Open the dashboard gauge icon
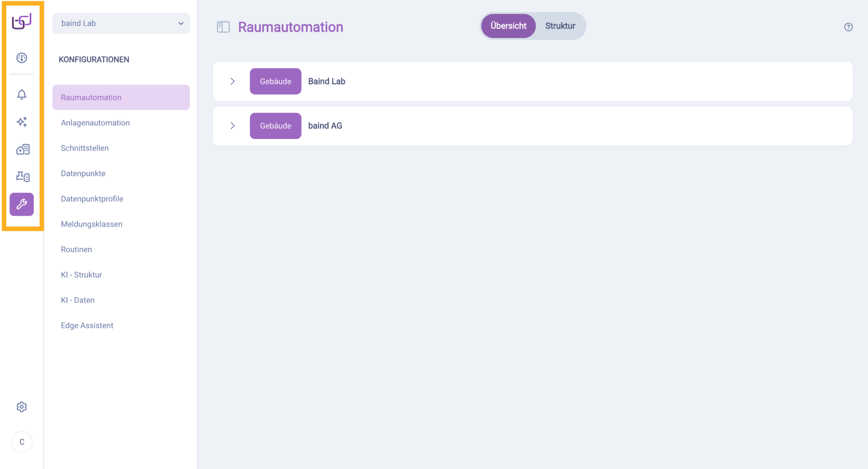The image size is (868, 469). 22,58
